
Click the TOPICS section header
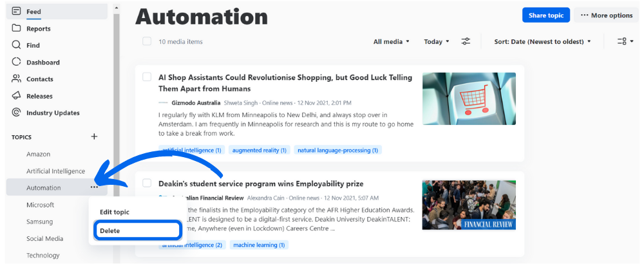click(21, 137)
